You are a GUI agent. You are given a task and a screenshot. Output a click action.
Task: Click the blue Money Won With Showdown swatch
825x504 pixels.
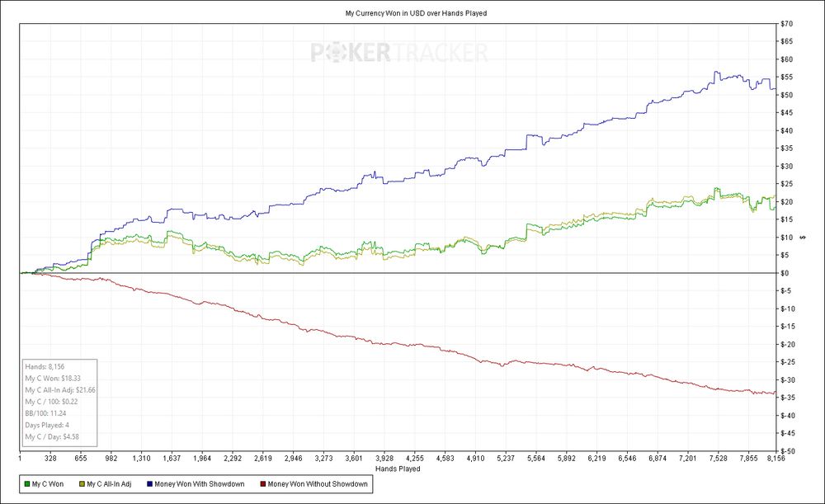pos(149,484)
